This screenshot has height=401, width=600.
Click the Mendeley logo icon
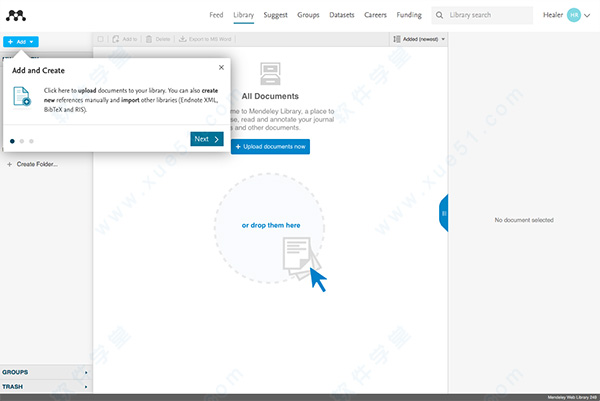(x=16, y=15)
